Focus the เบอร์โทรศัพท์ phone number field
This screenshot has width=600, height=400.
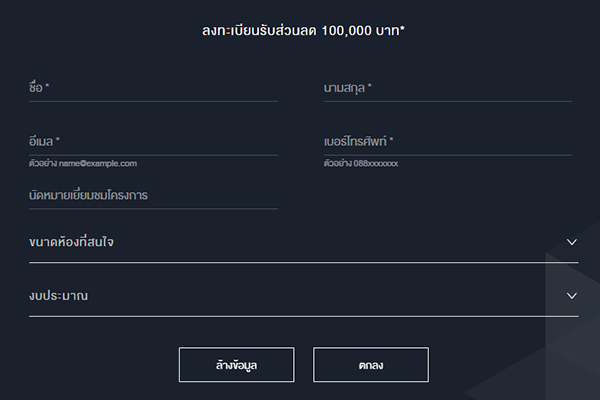(x=447, y=142)
